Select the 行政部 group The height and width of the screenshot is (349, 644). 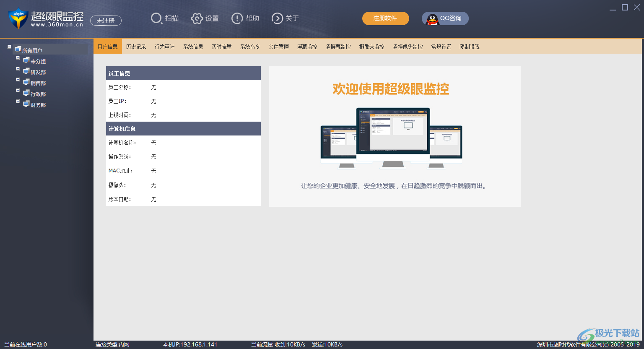coord(38,94)
